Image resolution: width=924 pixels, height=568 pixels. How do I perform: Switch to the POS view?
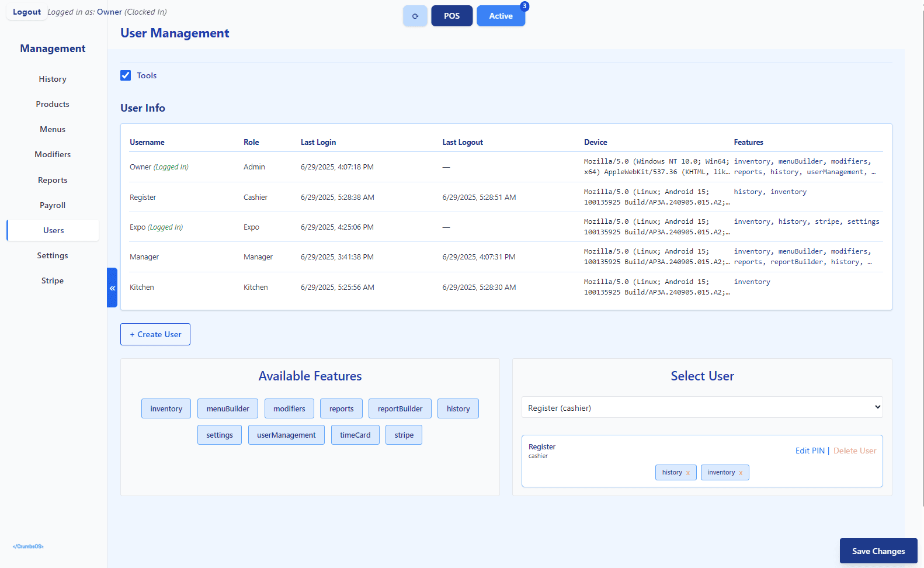(x=451, y=16)
